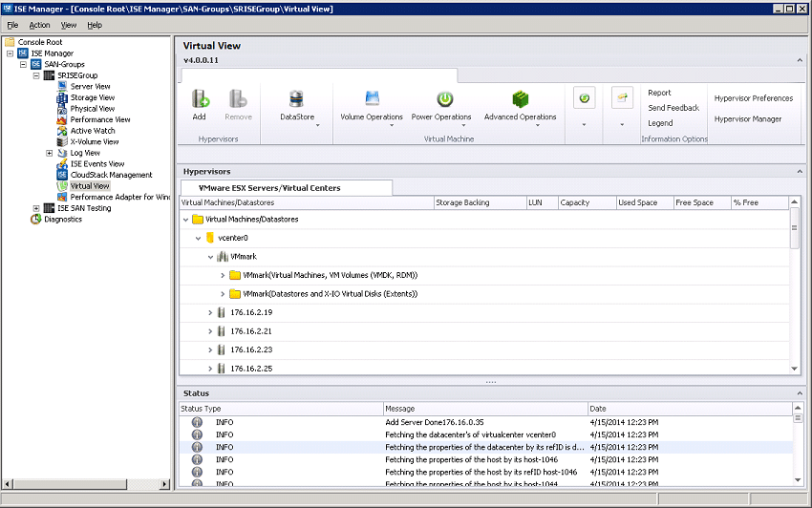Open Hypervisor Preferences
Viewport: 812px width, 508px height.
coord(754,98)
